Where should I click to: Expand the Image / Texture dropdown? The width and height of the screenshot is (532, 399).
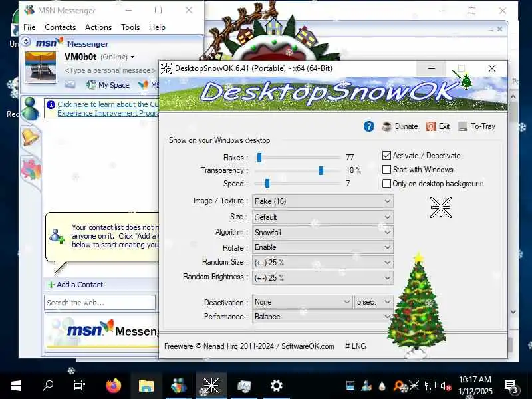[x=323, y=201]
